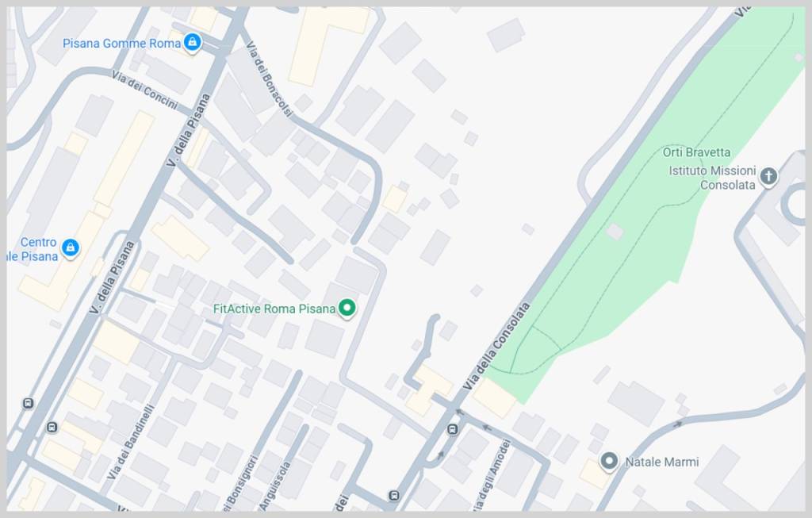Select the Via dei Bonacolsi street label
812x518 pixels.
(269, 79)
